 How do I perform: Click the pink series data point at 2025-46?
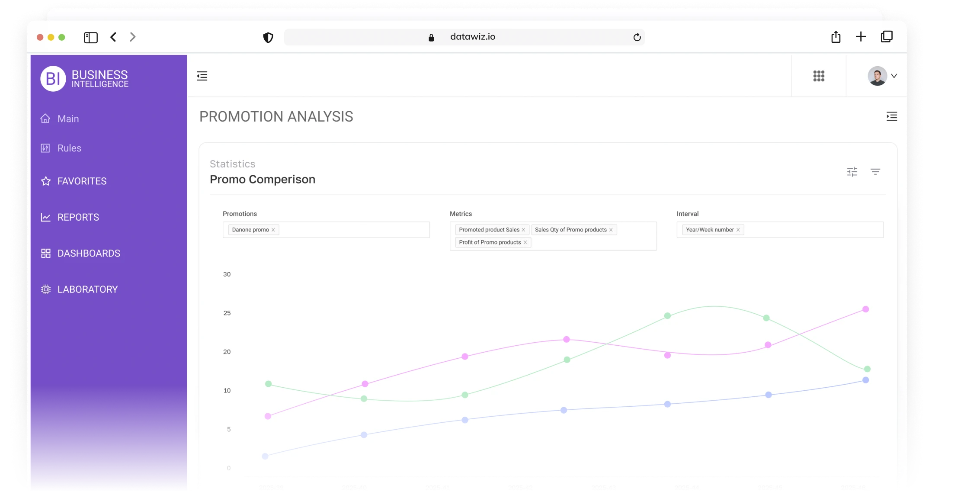coord(865,309)
